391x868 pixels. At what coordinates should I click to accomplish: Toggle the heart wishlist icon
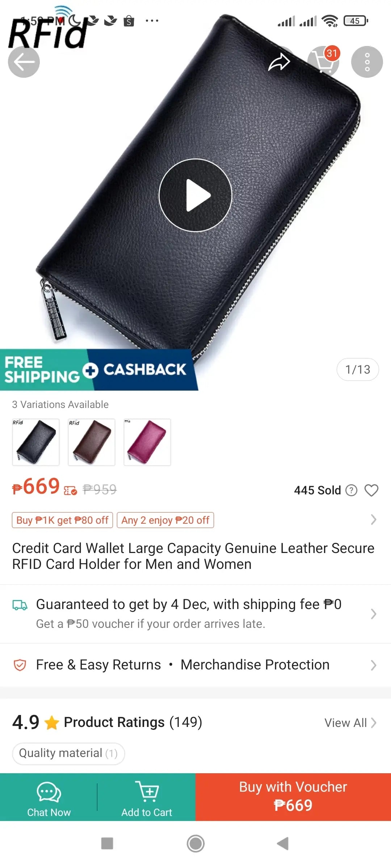[371, 490]
